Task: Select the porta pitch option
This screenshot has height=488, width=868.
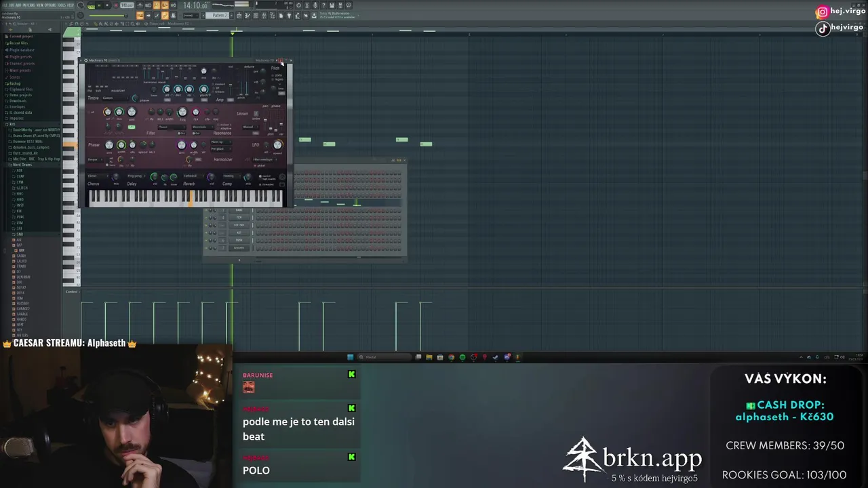Action: tap(277, 75)
